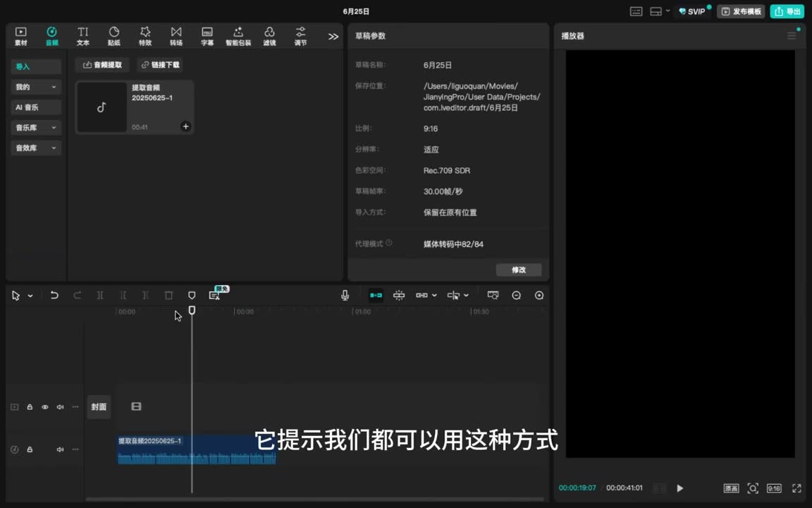
Task: Delete the selected clip with trash icon
Action: point(168,295)
